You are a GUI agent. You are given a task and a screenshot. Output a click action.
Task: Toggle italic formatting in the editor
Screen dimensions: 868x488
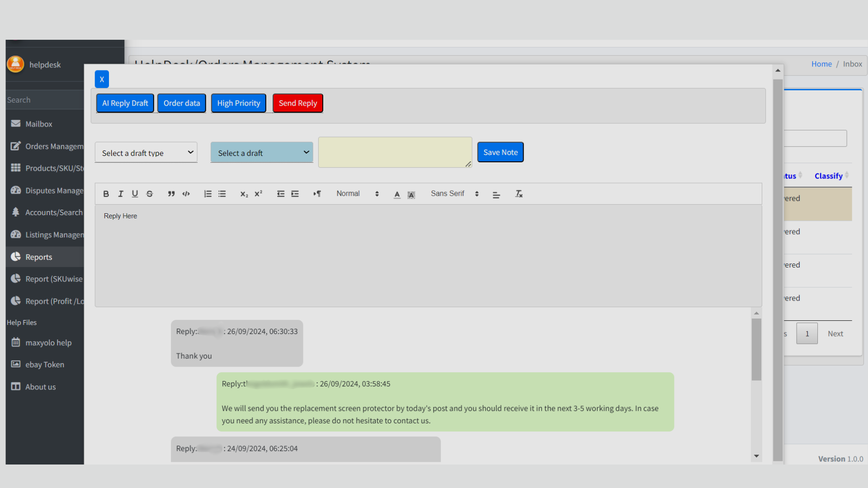pyautogui.click(x=121, y=194)
